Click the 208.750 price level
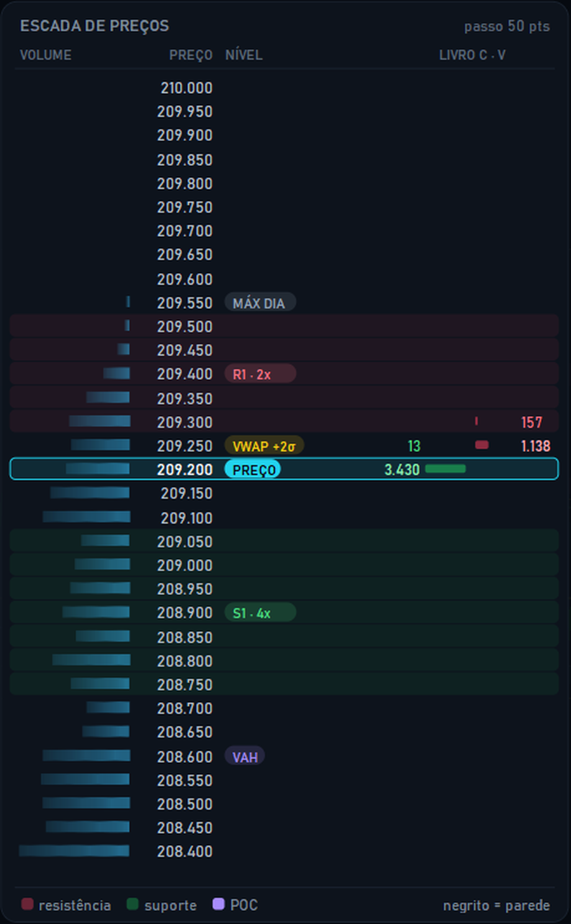Image resolution: width=571 pixels, height=924 pixels. 185,685
